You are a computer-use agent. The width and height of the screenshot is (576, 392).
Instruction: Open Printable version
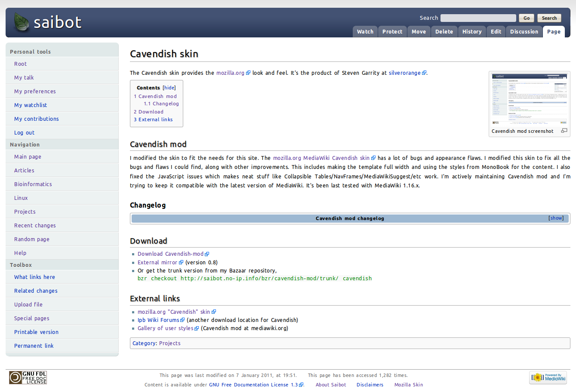tap(36, 332)
